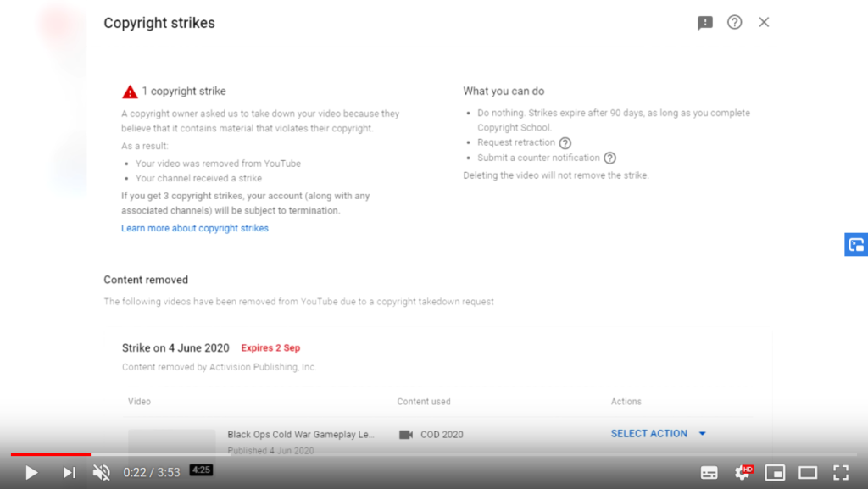Image resolution: width=868 pixels, height=489 pixels.
Task: Open video settings gear
Action: pyautogui.click(x=743, y=472)
